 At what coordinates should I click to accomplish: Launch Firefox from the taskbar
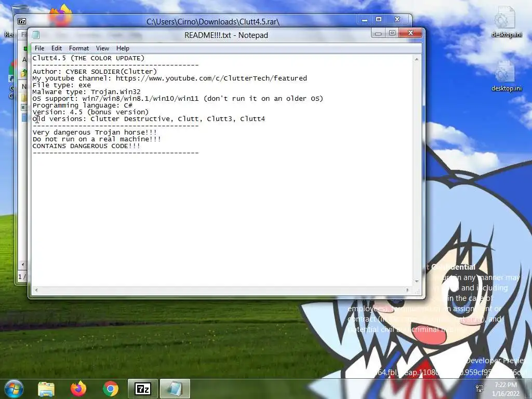coord(78,389)
